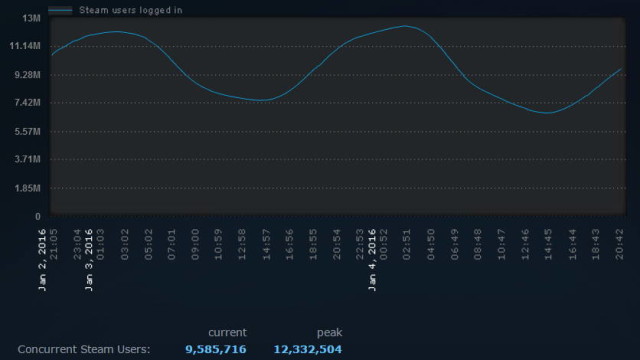Click the 14:57 time label
This screenshot has height=360, width=640.
(x=266, y=244)
